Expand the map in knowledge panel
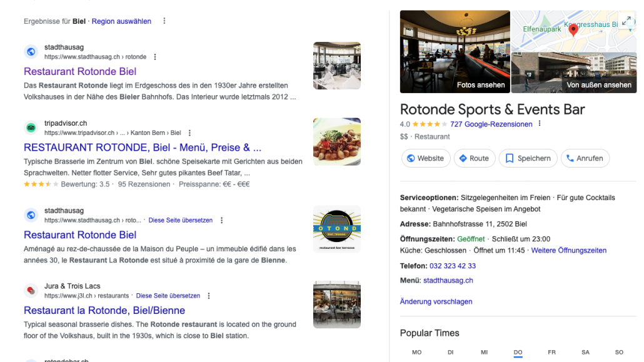 pyautogui.click(x=626, y=21)
